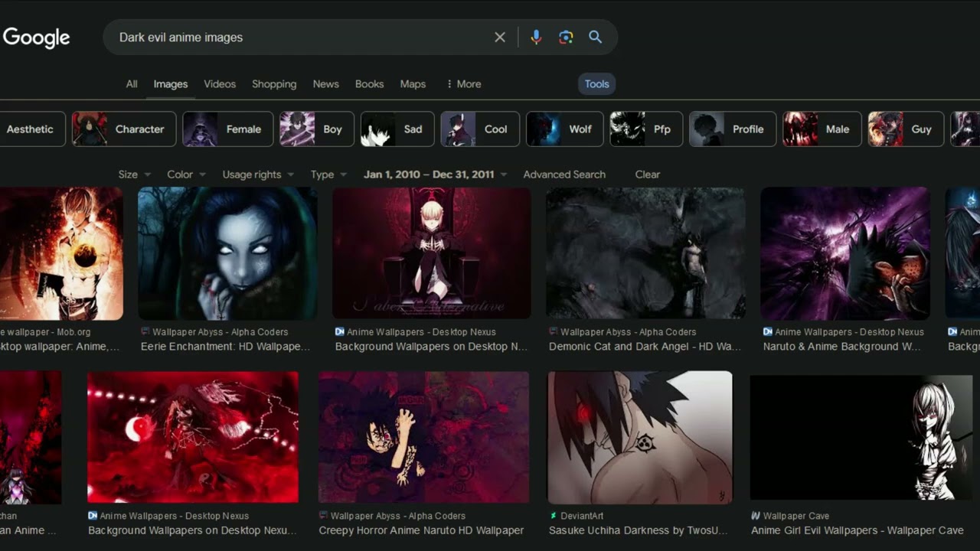Open the Eerie Enchantment image thumbnail
The width and height of the screenshot is (980, 551).
pos(227,253)
